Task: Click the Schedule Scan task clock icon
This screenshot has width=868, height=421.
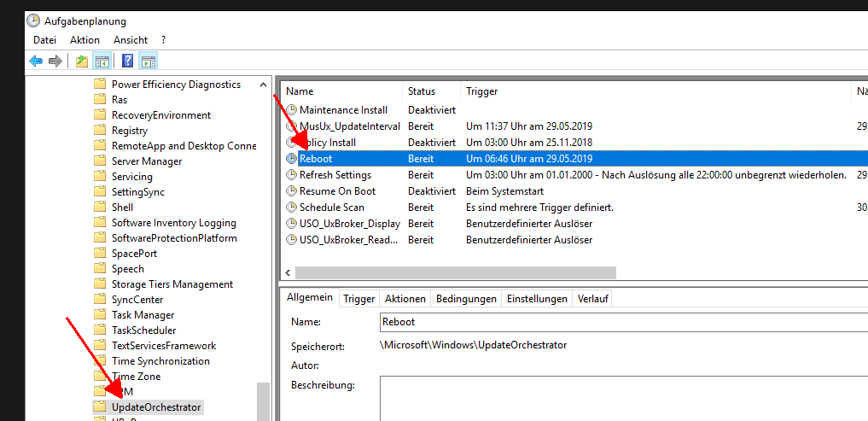Action: coord(292,208)
